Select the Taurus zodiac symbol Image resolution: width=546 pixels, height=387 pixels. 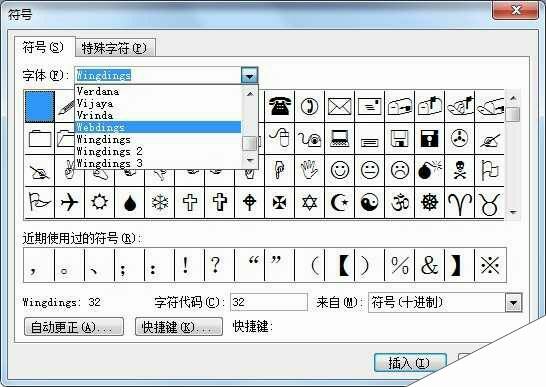[x=489, y=202]
